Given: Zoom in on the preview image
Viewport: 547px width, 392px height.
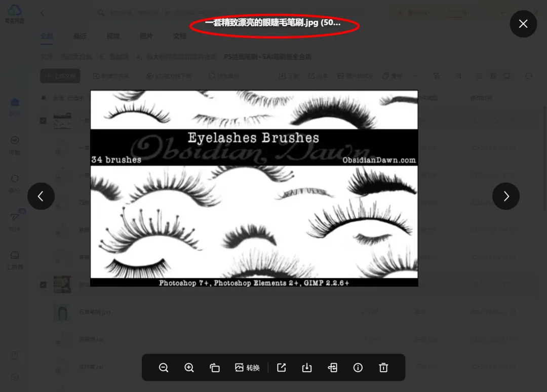Looking at the screenshot, I should 189,368.
